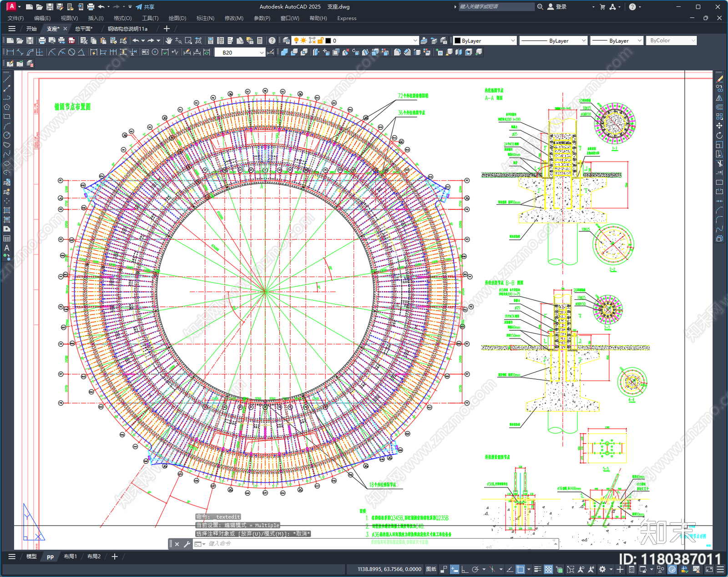Click the Erase tool at modify toolbar top
Viewport: 728px width, 577px height.
(x=719, y=79)
